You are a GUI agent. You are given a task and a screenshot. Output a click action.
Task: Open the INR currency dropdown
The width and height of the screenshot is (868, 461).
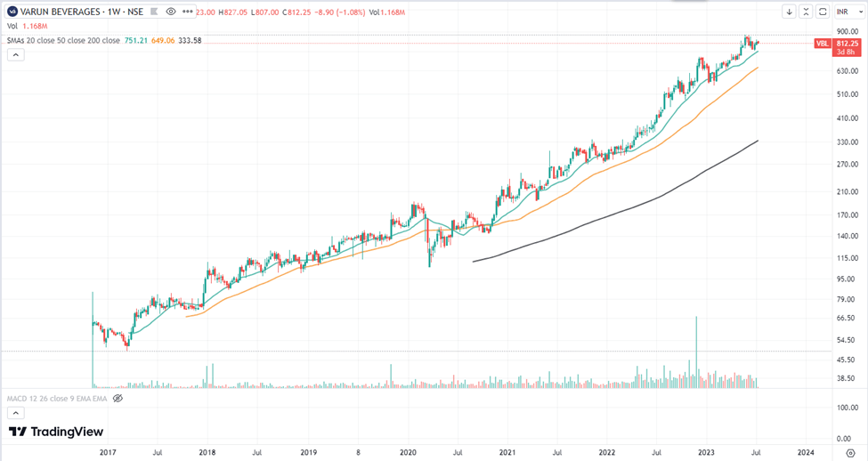pyautogui.click(x=849, y=12)
